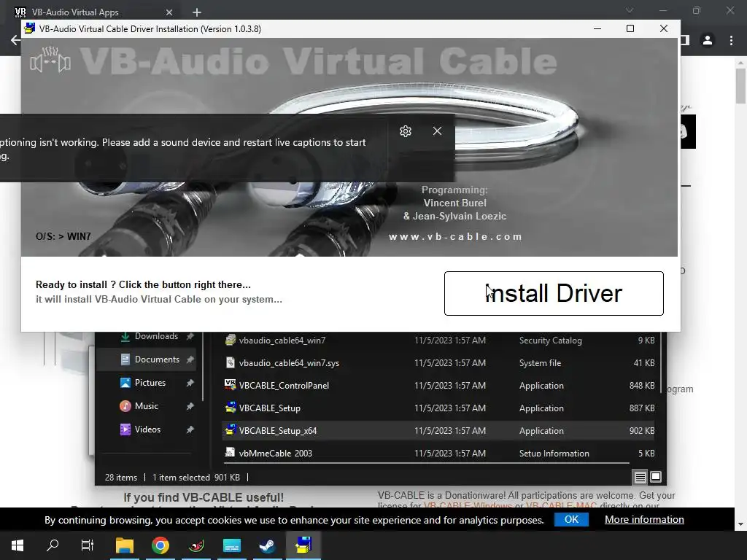Select VBCABLE_Setup_x64 application file

click(438, 430)
